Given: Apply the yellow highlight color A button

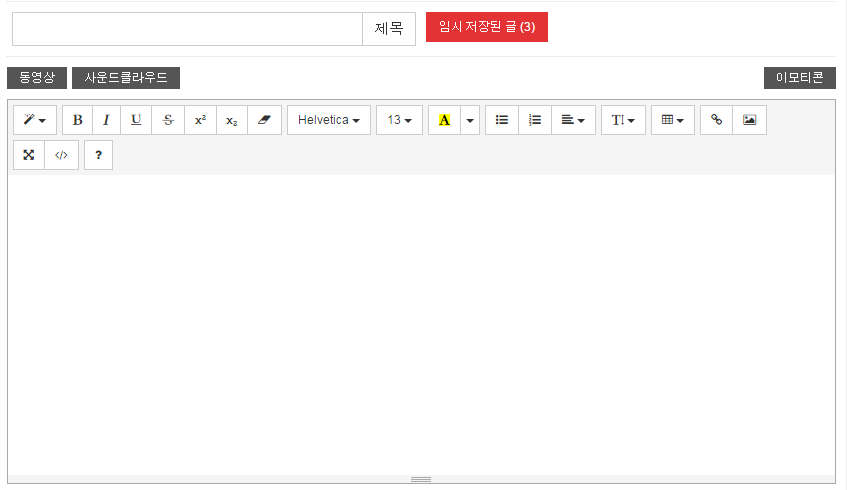Looking at the screenshot, I should tap(444, 120).
